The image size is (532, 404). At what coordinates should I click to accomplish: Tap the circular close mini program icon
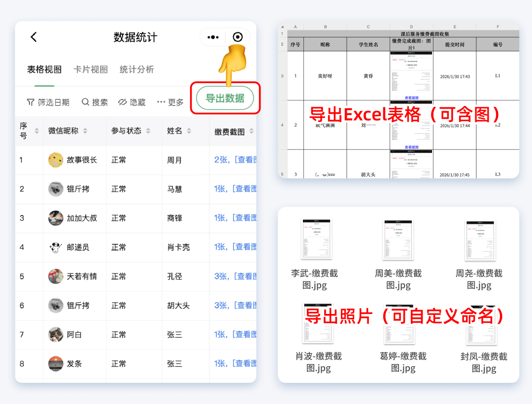[x=237, y=37]
